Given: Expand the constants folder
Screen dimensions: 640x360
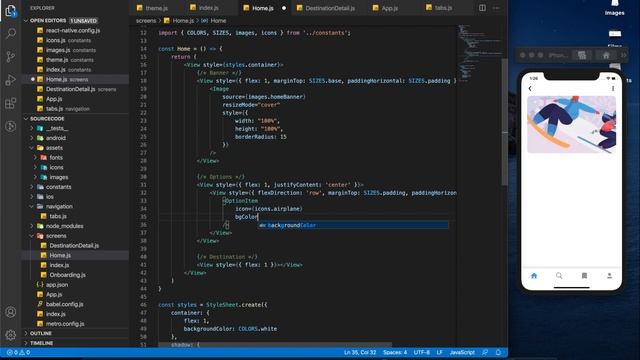Looking at the screenshot, I should coord(58,187).
